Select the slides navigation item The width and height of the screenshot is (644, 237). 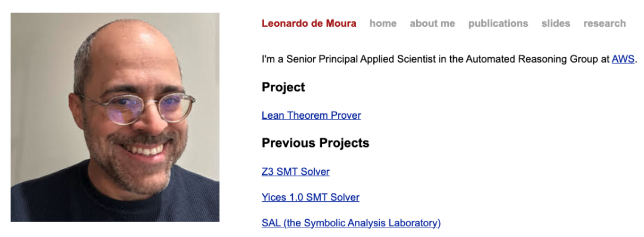(556, 23)
